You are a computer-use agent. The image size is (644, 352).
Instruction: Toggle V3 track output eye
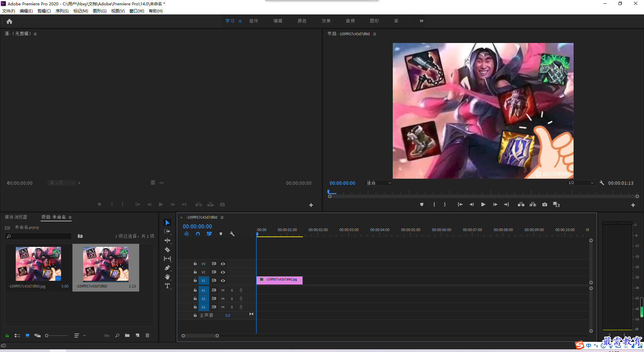pos(223,264)
